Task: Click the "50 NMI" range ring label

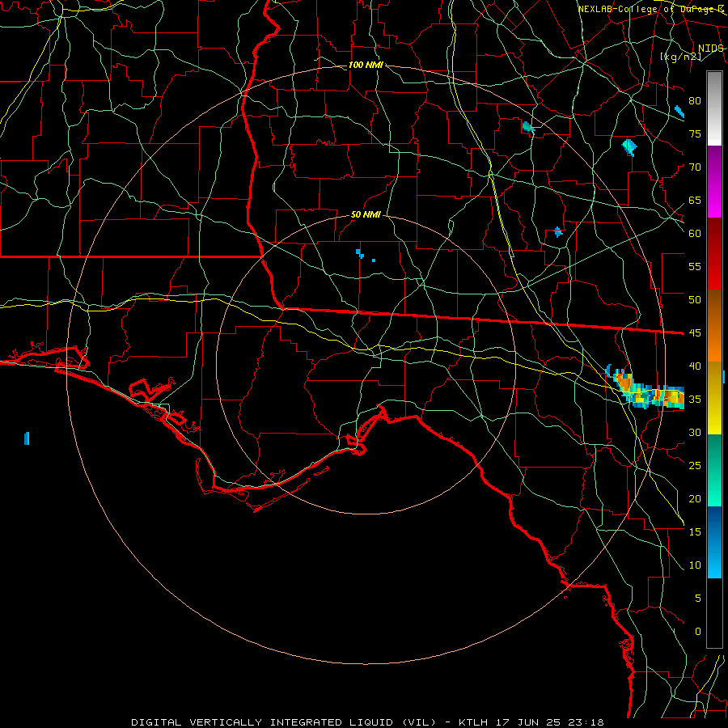Action: click(x=366, y=214)
